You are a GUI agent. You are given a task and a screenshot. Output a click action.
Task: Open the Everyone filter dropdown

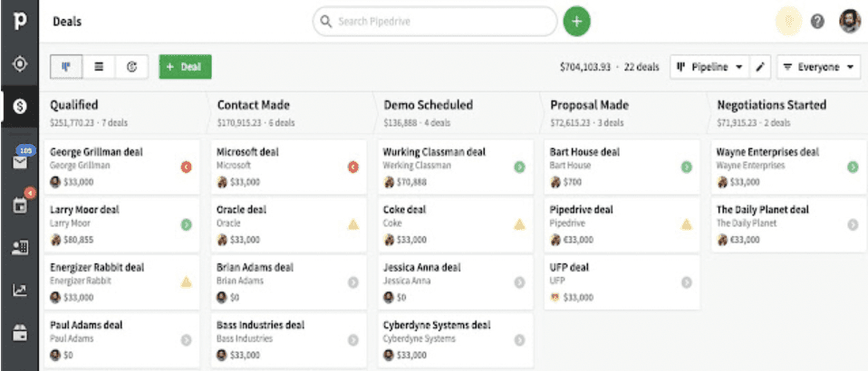point(819,67)
